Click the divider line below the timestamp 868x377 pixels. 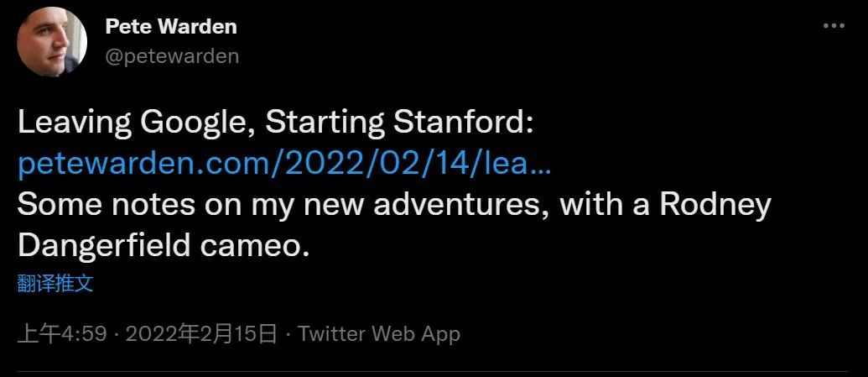click(x=434, y=371)
